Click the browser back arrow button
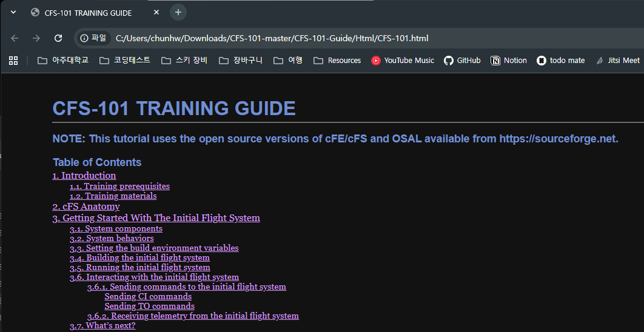This screenshot has height=332, width=644. coord(15,38)
